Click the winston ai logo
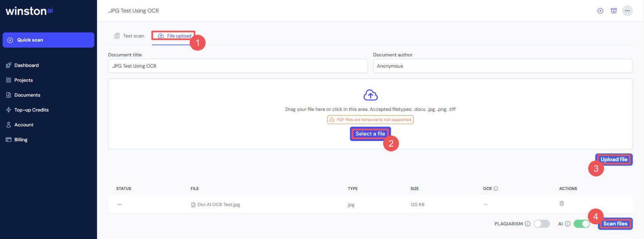Viewport: 644px width, 239px height. pos(29,11)
